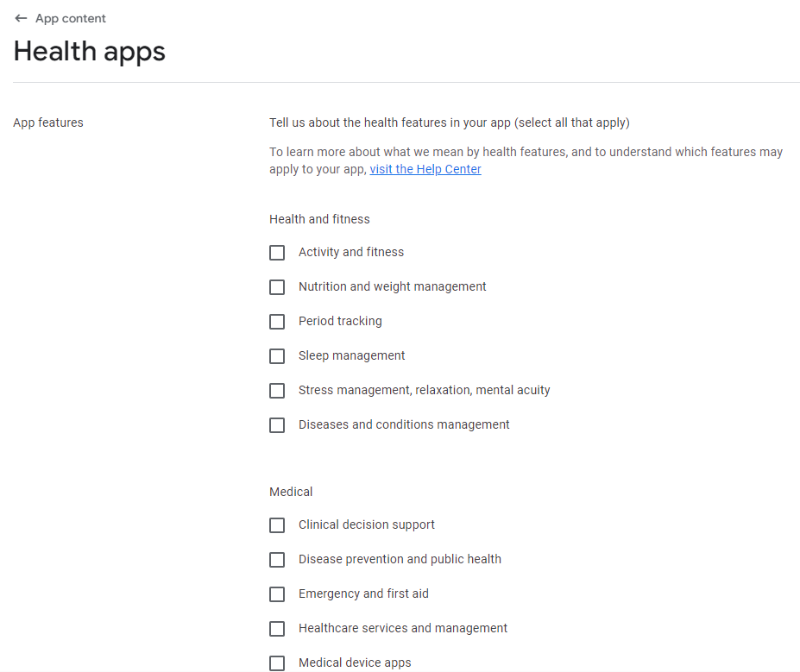
Task: Tick Nutrition and weight management checkbox
Action: (277, 287)
